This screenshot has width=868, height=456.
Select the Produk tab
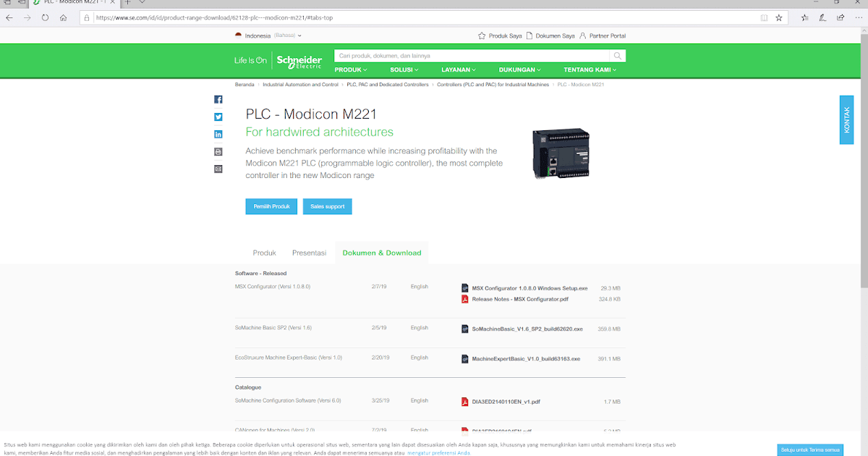264,253
